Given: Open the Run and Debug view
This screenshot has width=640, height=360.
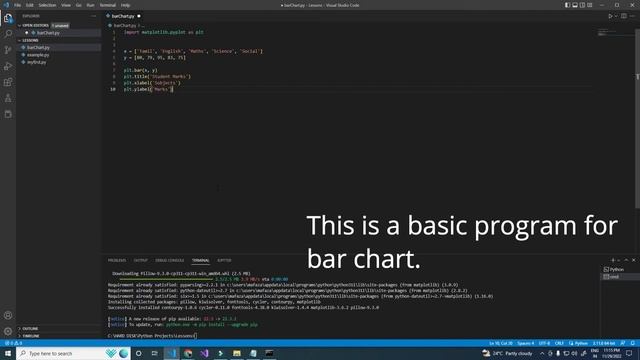Looking at the screenshot, I should [8, 66].
